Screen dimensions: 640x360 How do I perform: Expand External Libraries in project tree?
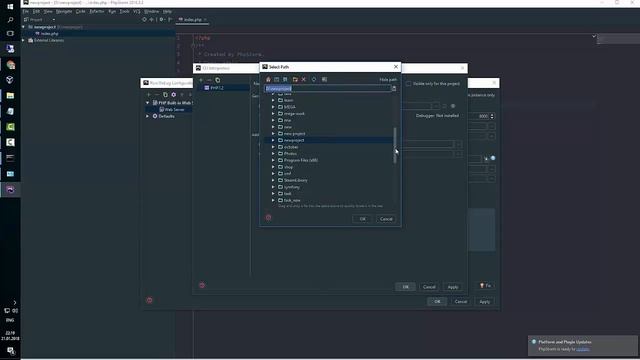tap(23, 40)
